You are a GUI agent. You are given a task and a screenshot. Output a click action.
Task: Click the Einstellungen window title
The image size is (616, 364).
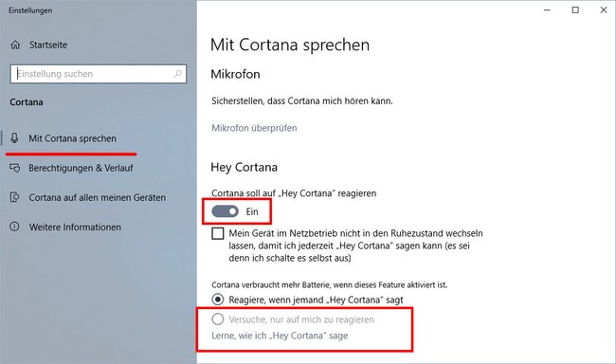click(x=30, y=10)
